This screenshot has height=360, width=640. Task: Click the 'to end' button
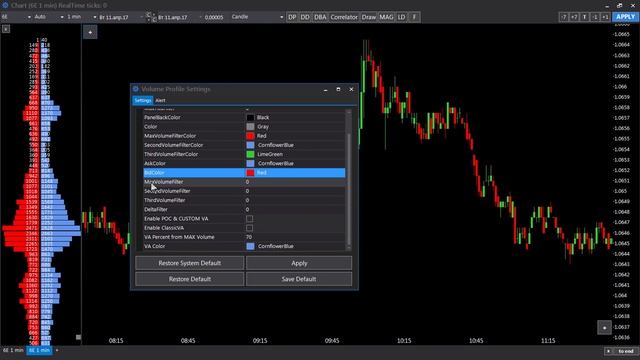626,351
